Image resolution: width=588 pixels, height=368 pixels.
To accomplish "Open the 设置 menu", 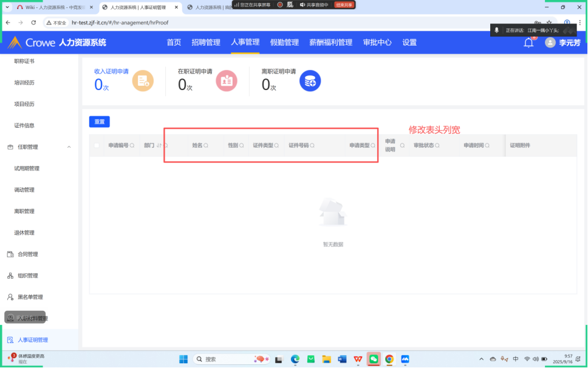I will tap(409, 43).
